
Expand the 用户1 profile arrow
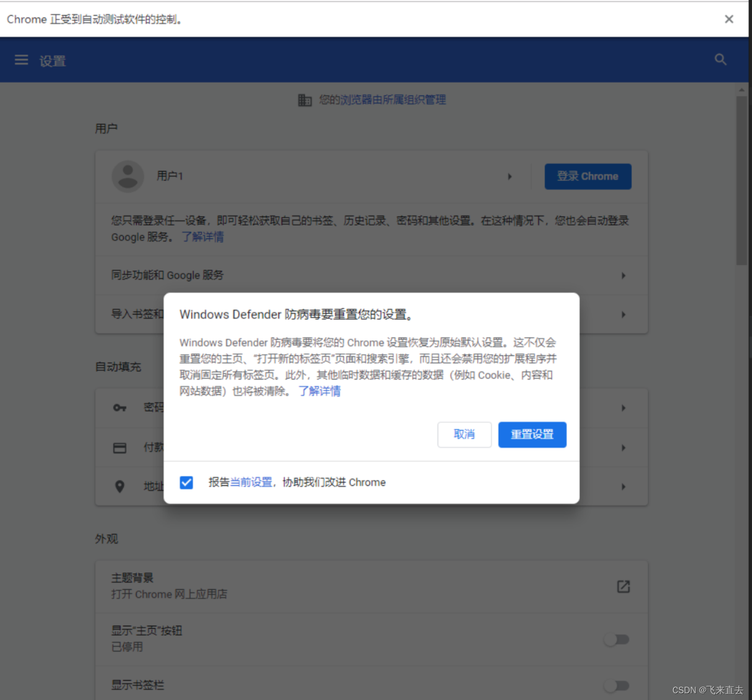click(x=510, y=177)
